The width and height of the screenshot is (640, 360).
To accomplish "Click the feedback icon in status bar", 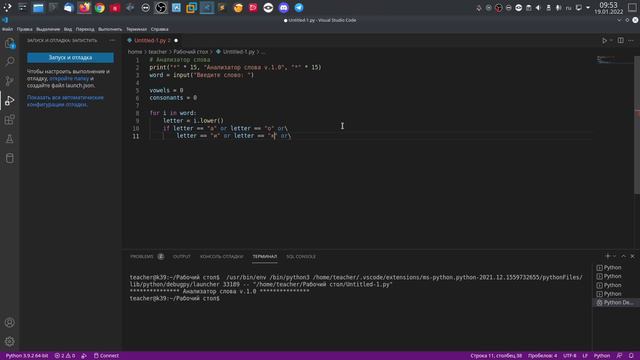I will coord(619,356).
